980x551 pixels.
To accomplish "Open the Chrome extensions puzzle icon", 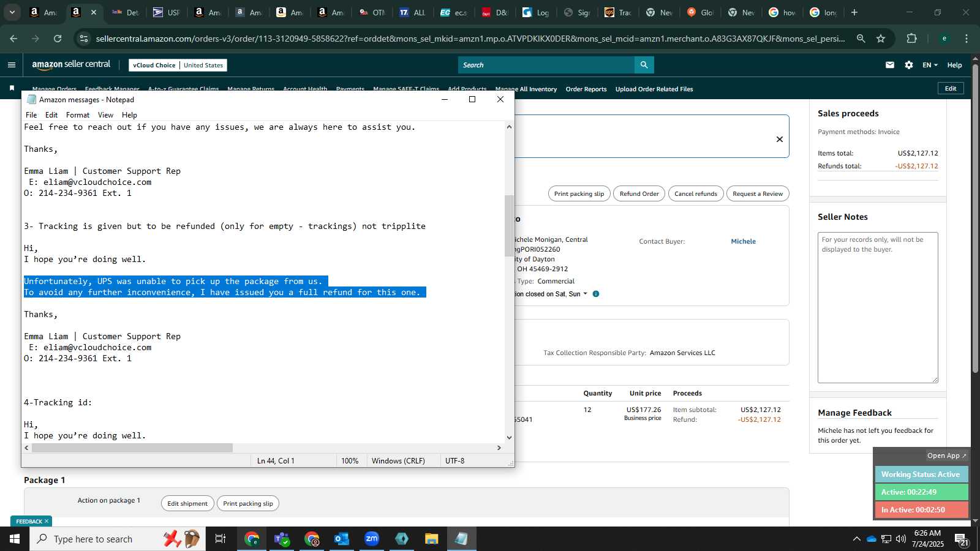I will pyautogui.click(x=912, y=39).
